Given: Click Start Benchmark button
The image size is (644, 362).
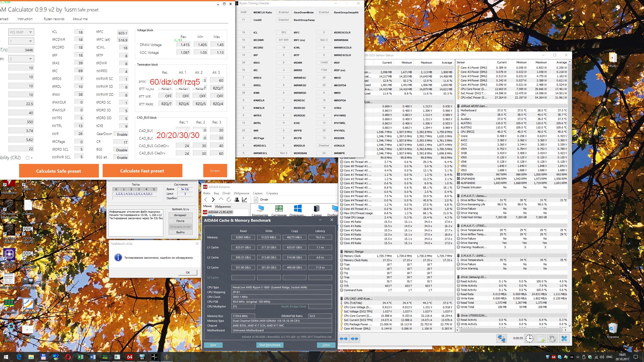Looking at the screenshot, I should pos(270,345).
